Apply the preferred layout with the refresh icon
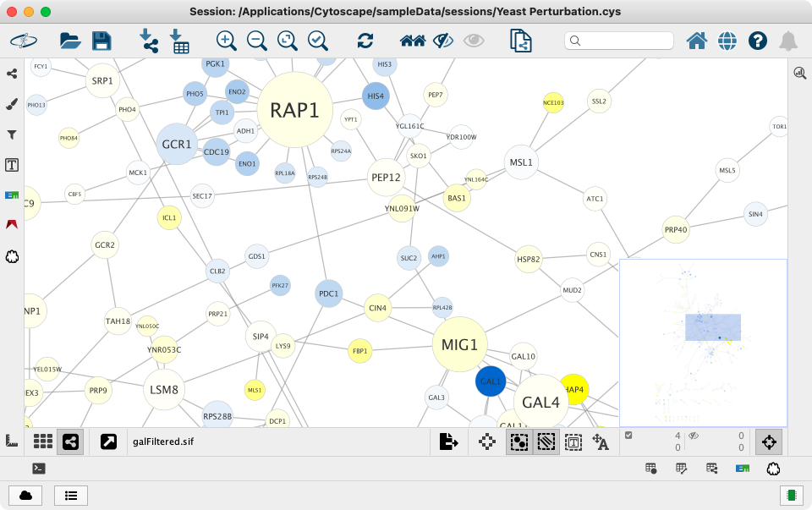Image resolution: width=812 pixels, height=510 pixels. tap(365, 41)
